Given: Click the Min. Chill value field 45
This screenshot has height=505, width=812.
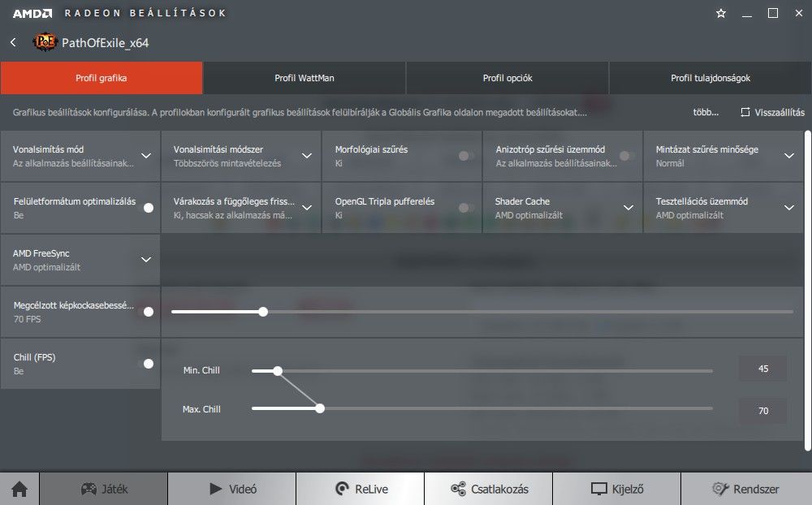Looking at the screenshot, I should (x=762, y=369).
